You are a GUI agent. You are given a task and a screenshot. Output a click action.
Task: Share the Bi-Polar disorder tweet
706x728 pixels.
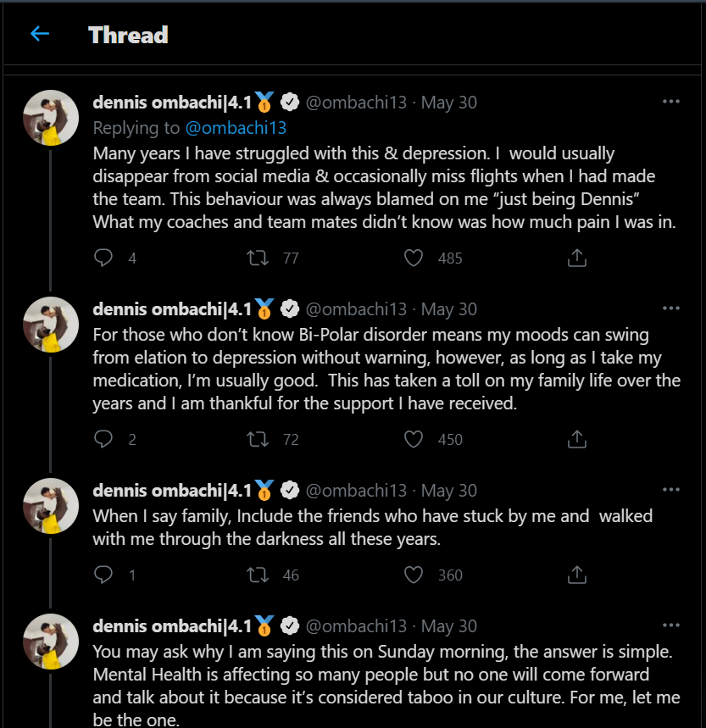pos(577,439)
